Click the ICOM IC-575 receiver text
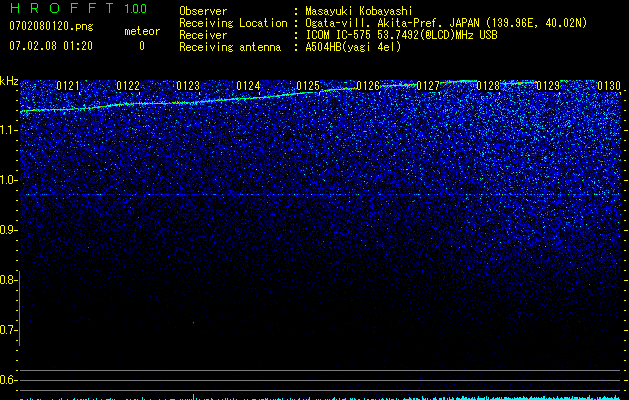The height and width of the screenshot is (400, 629). tap(401, 35)
